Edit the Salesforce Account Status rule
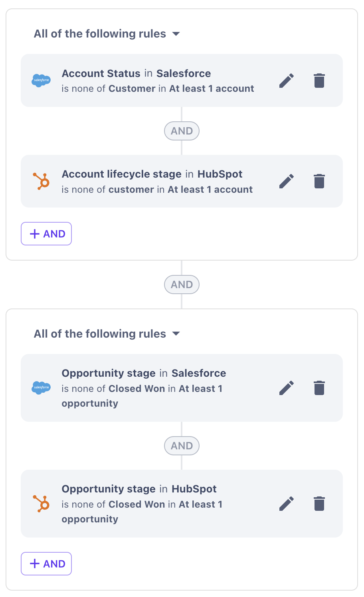This screenshot has width=364, height=597. [287, 81]
